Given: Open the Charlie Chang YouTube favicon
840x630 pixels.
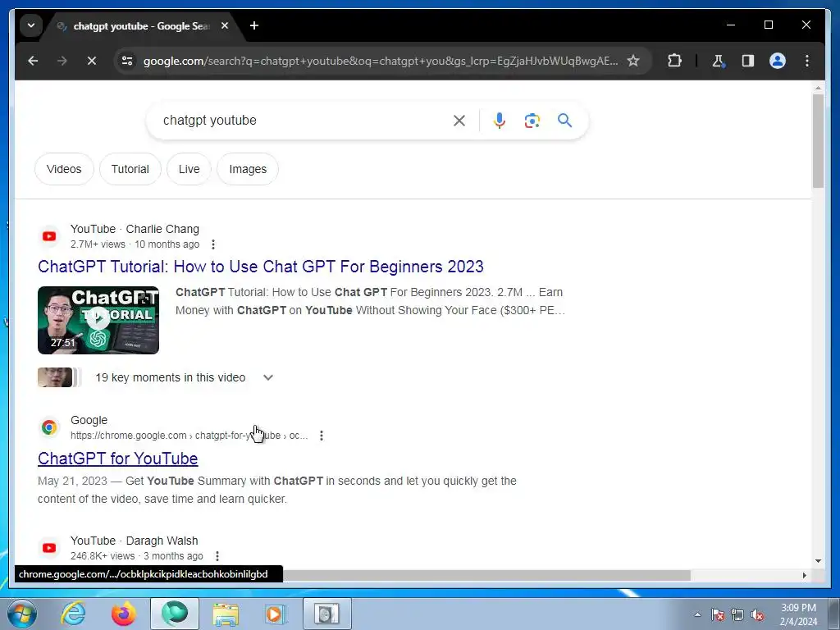Looking at the screenshot, I should point(49,236).
